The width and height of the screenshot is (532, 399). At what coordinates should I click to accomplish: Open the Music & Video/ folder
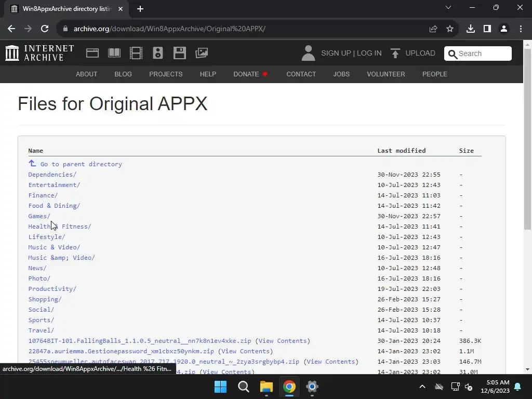tap(54, 247)
